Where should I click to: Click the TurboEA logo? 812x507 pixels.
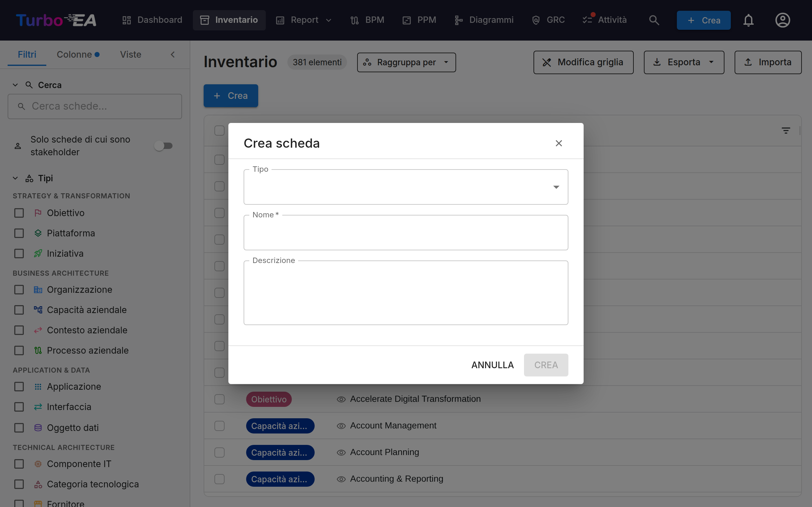coord(56,20)
